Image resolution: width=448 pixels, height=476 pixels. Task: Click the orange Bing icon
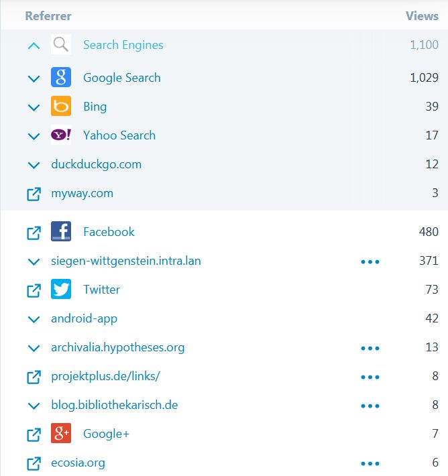[61, 106]
